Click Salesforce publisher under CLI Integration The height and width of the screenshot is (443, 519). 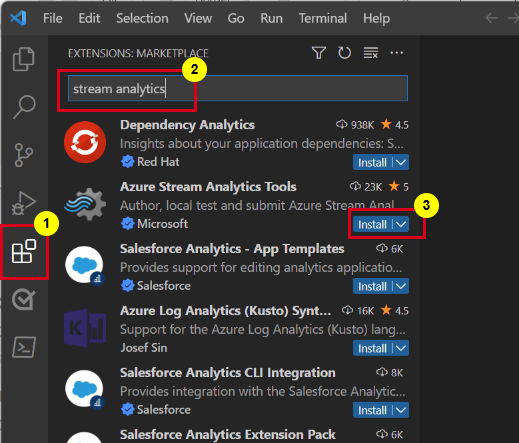tap(164, 410)
